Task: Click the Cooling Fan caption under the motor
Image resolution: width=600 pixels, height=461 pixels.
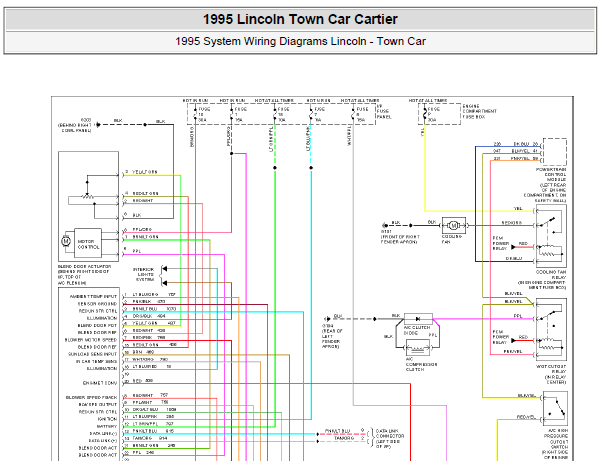Action: coord(452,239)
